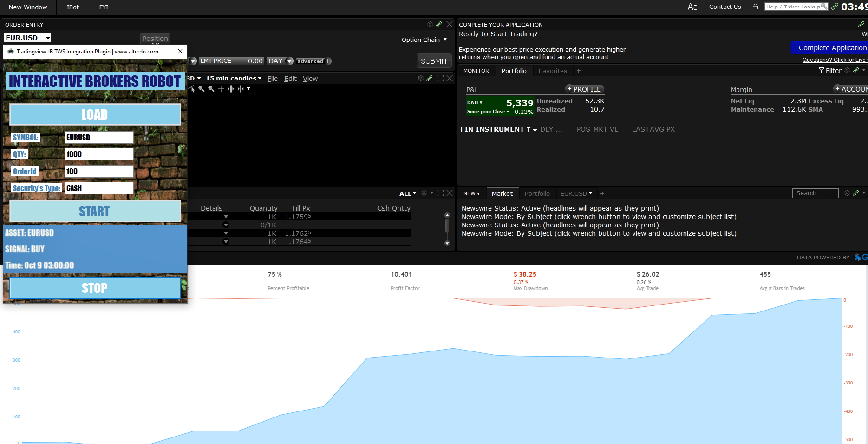Click the expand-horizontal bars chart tool

[231, 88]
